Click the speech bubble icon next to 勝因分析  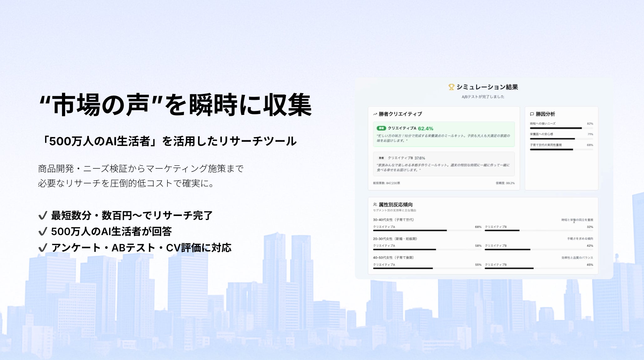pos(531,114)
